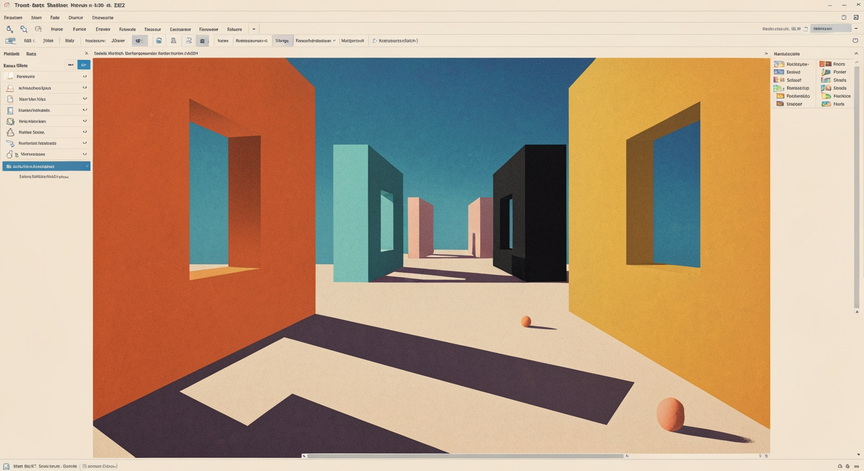Click the small page icon before the search field
Screen dimensions: 864x471
click(806, 29)
